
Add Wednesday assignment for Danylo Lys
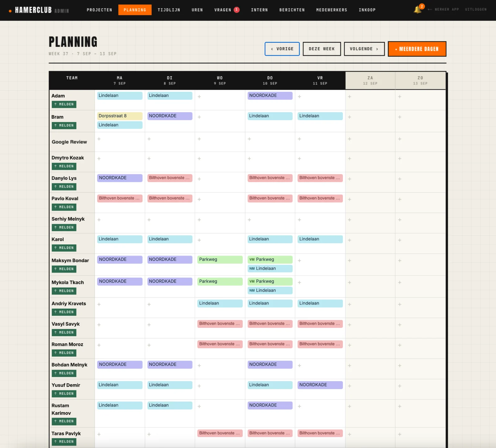199,179
